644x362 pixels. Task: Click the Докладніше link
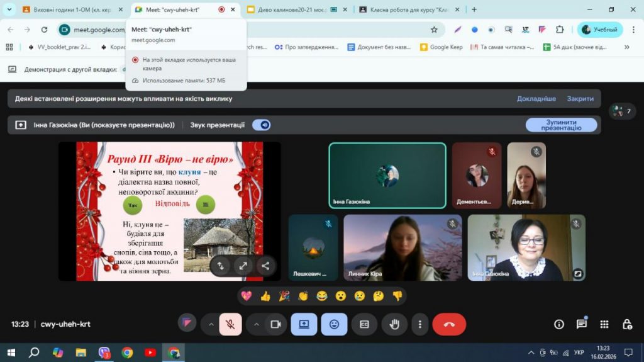(x=536, y=99)
